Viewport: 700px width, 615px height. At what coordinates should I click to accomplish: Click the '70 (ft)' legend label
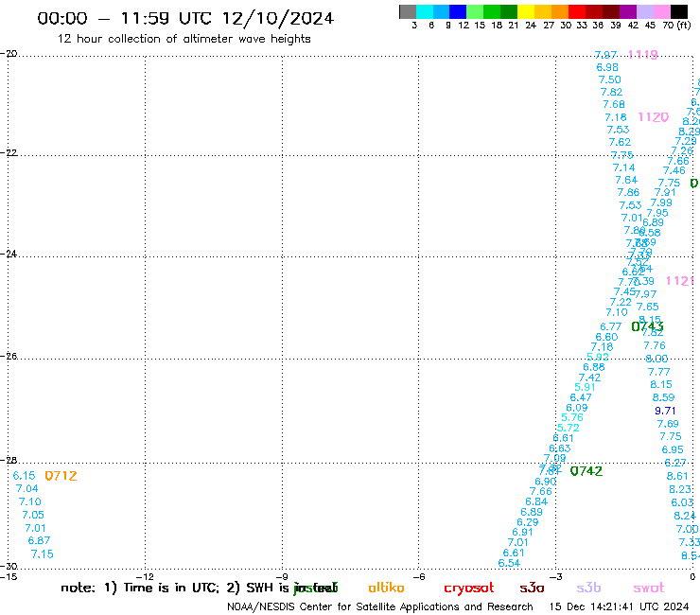coord(676,25)
